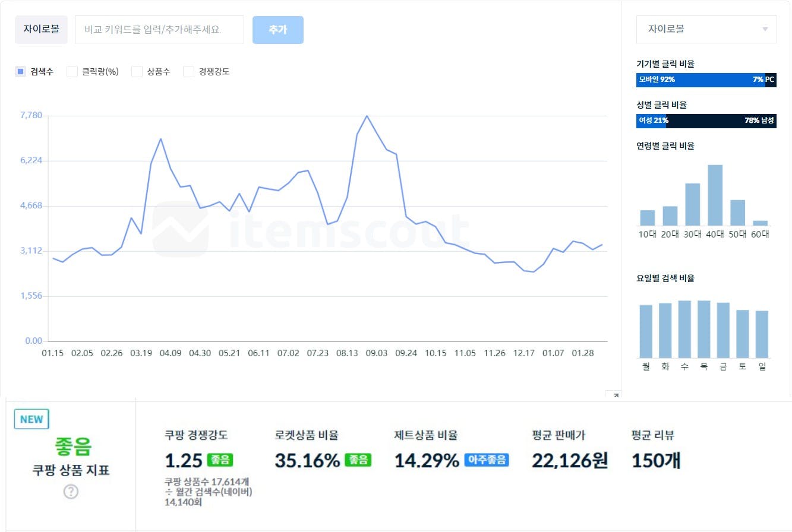This screenshot has width=792, height=532.
Task: Enable the 상품수 checkbox
Action: click(x=137, y=72)
